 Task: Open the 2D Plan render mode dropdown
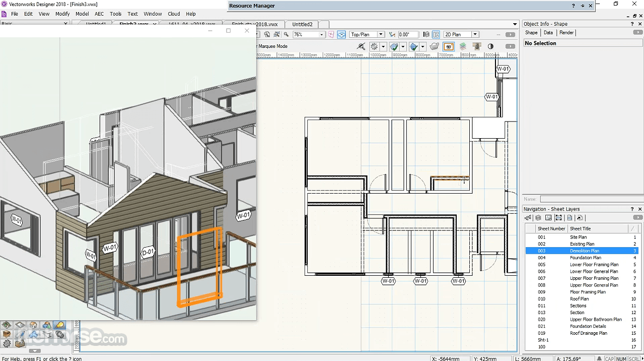coord(474,34)
